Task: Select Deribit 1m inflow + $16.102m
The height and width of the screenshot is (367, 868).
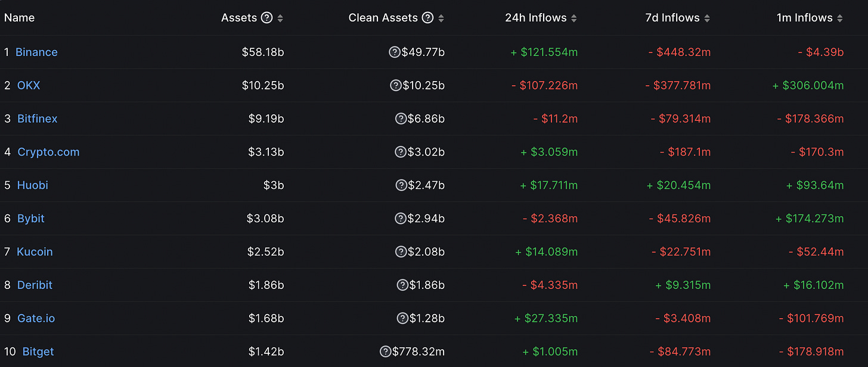Action: click(x=814, y=285)
